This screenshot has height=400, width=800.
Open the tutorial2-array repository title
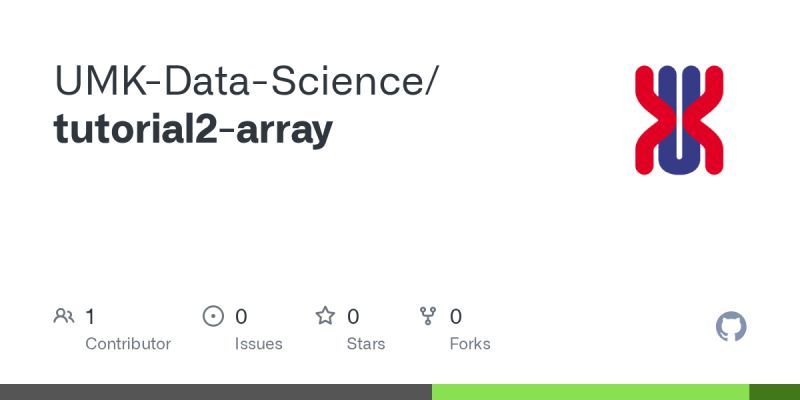[193, 129]
